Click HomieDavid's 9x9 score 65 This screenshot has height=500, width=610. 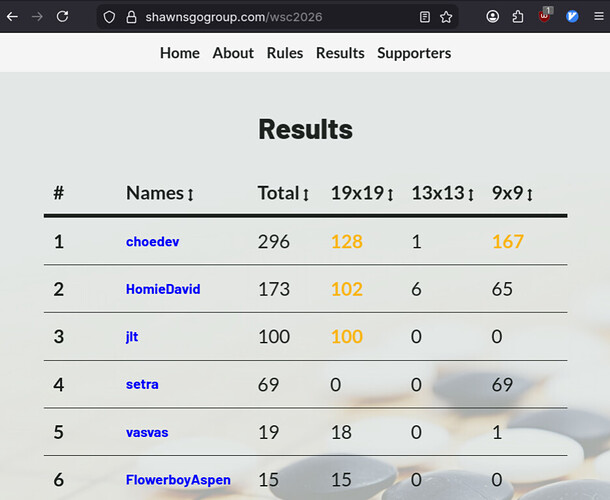coord(502,289)
